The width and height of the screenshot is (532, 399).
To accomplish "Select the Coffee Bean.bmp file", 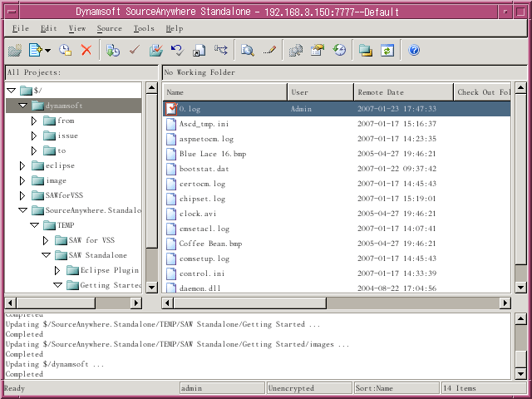I will (x=209, y=244).
